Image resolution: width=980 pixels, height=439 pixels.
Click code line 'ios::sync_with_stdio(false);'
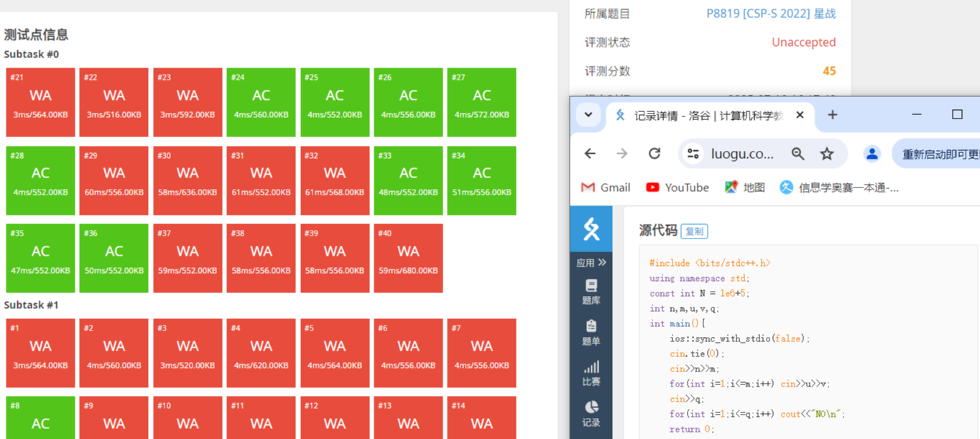coord(740,338)
